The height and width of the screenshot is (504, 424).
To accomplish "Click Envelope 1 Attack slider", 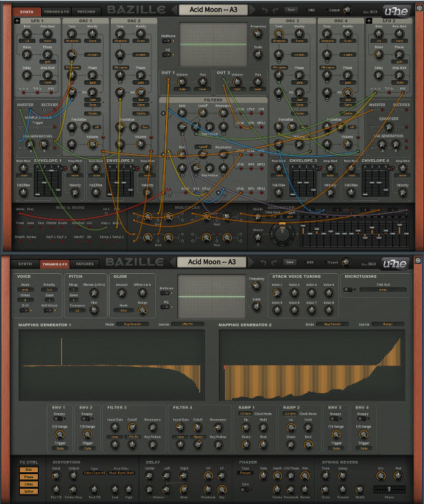I will (x=38, y=182).
